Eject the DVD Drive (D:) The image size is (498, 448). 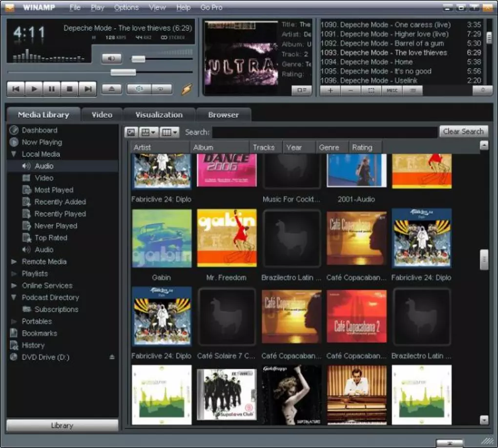pyautogui.click(x=112, y=358)
